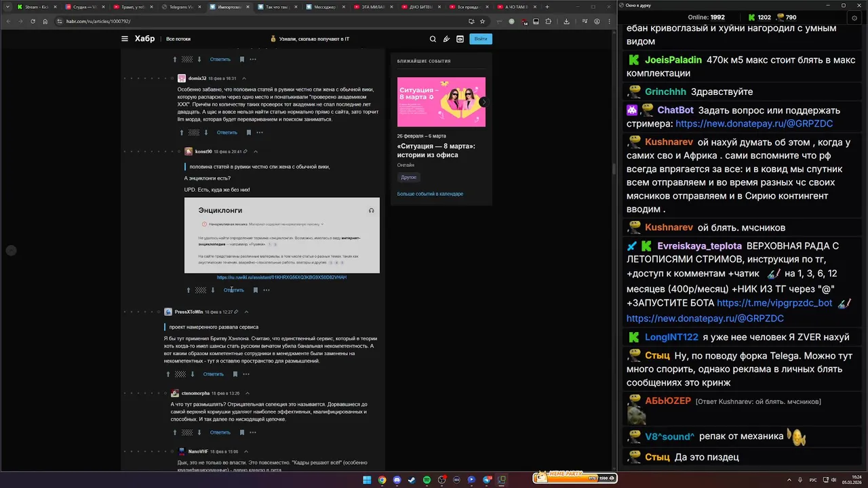Image resolution: width=868 pixels, height=488 pixels.
Task: Reply to PressXToWin's comment
Action: point(214,374)
